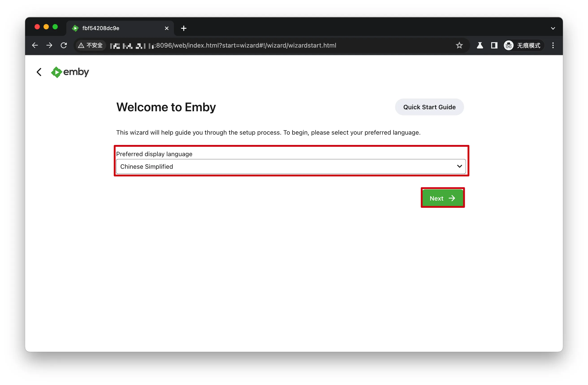Screen dimensions: 588x385
Task: Maximize the window with green button
Action: [55, 27]
